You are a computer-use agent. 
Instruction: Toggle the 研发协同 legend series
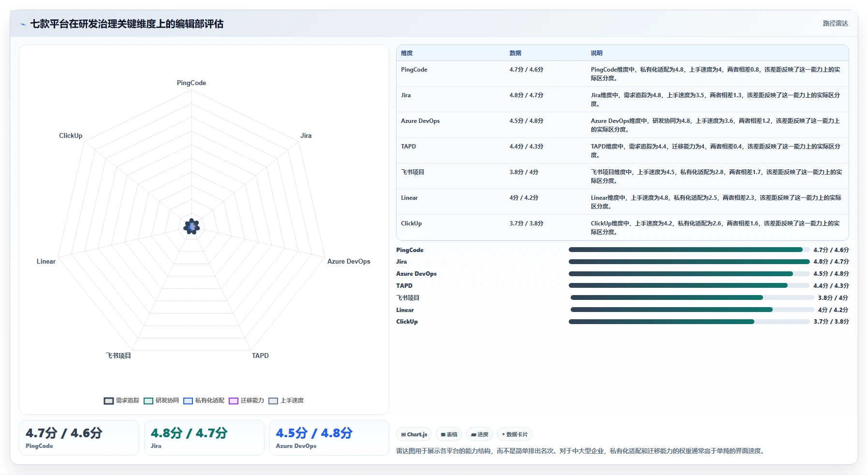click(161, 401)
